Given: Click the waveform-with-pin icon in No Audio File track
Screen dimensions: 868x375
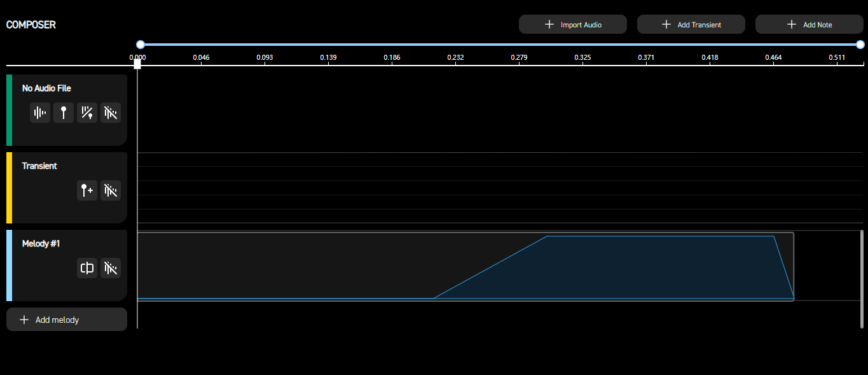Looking at the screenshot, I should pos(87,113).
